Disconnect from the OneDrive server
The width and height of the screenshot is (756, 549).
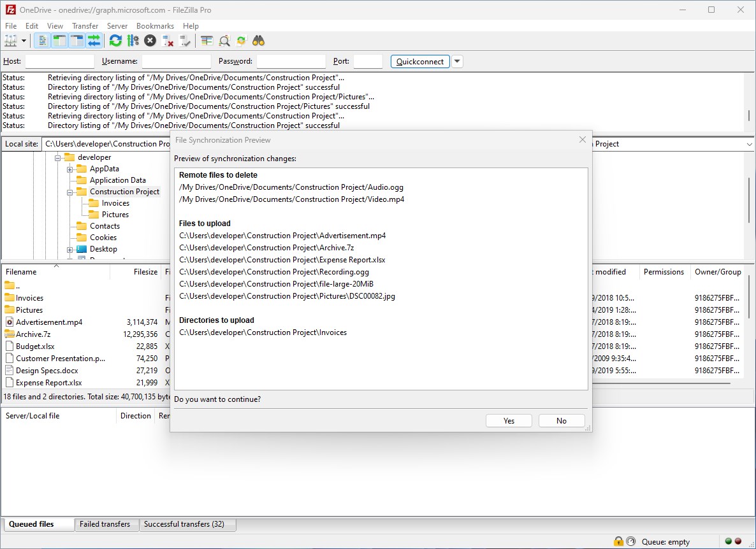[x=168, y=40]
